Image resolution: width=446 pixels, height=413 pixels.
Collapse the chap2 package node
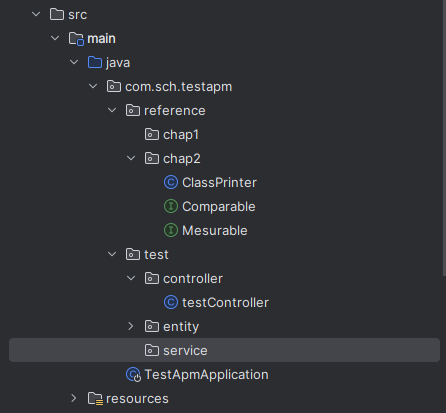point(131,158)
